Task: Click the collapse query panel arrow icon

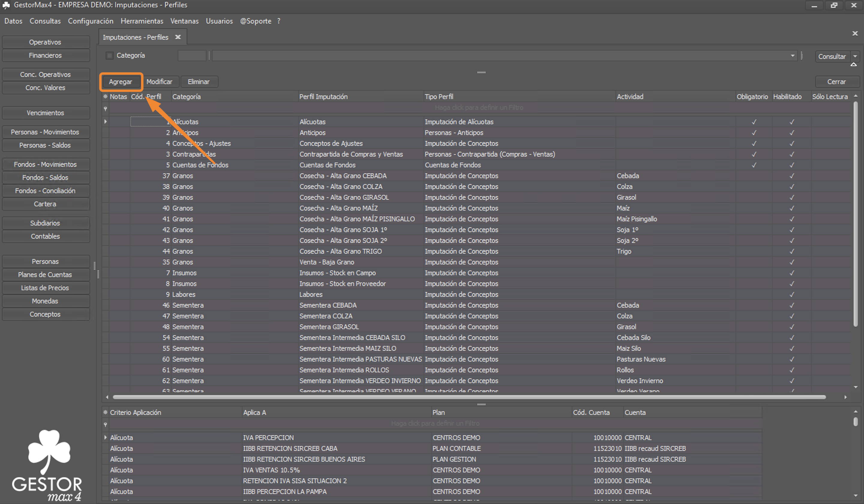Action: point(853,64)
